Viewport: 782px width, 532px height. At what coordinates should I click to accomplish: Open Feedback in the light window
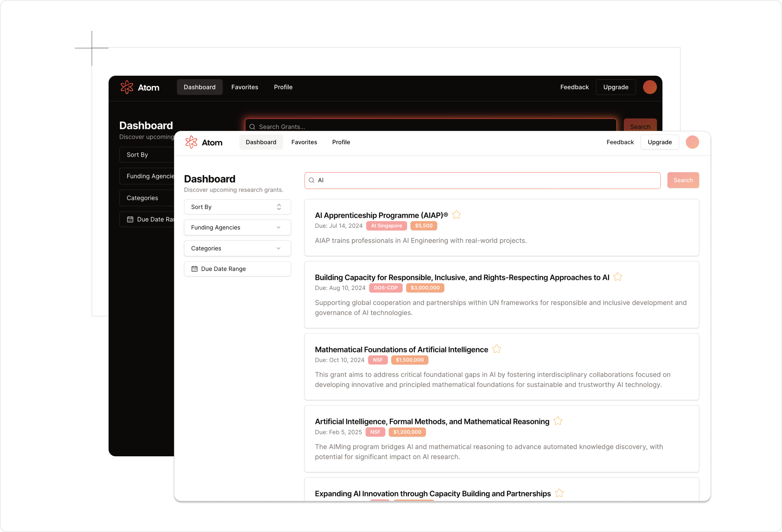pyautogui.click(x=620, y=142)
